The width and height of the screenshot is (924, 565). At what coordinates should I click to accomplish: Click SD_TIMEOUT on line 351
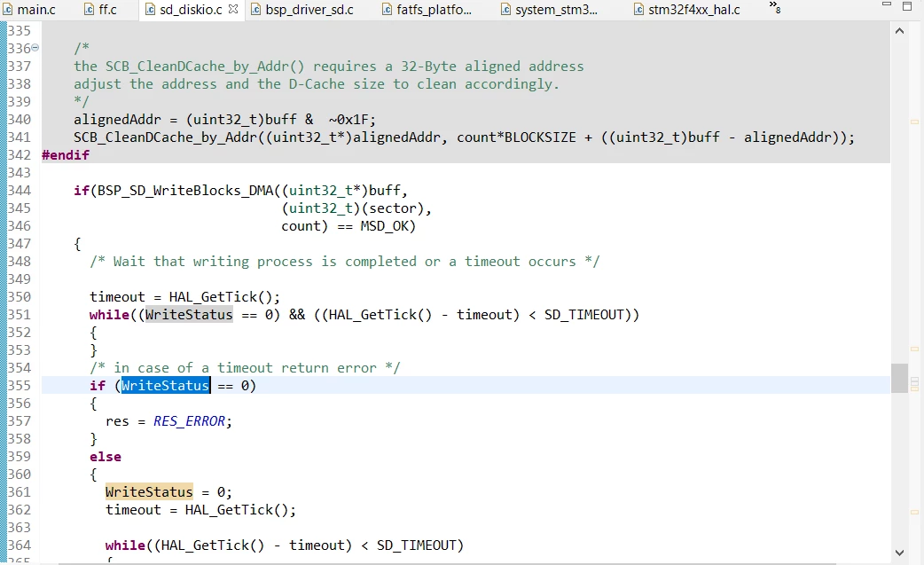[583, 315]
